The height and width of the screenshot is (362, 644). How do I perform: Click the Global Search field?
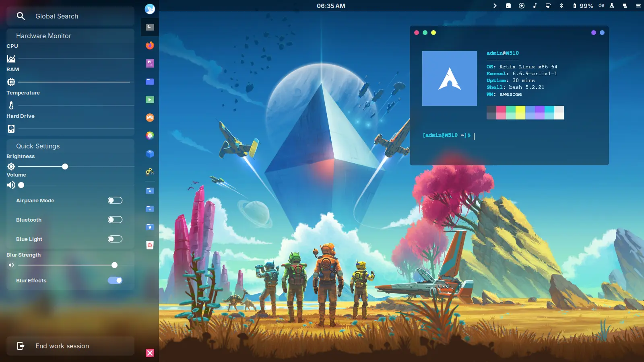(x=70, y=16)
